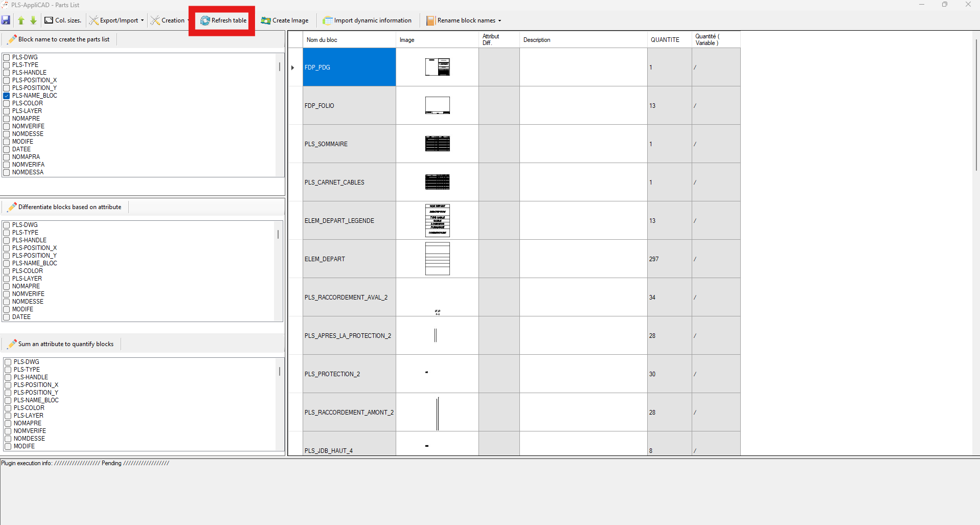Click the Col. sizes toolbar icon
The height and width of the screenshot is (525, 980).
click(49, 20)
